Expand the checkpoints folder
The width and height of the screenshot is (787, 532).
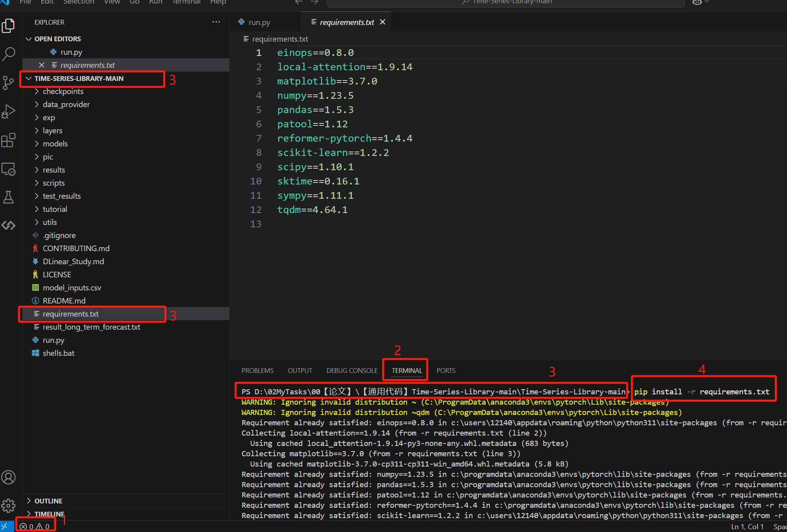click(63, 91)
